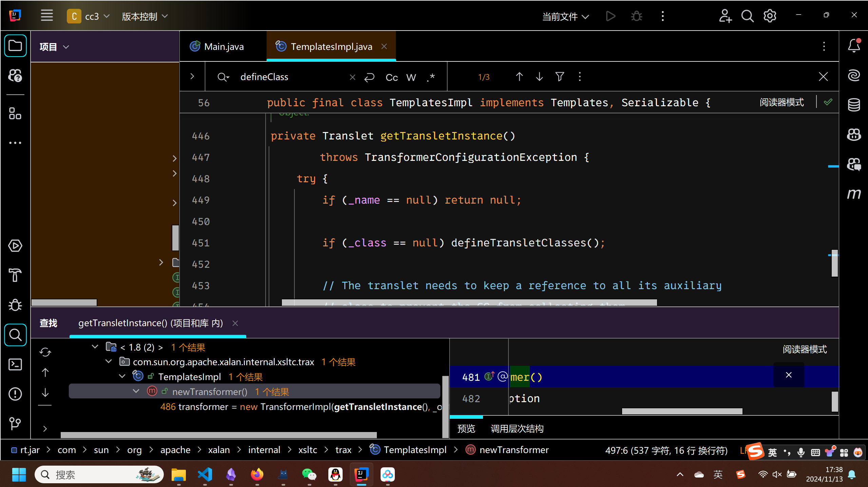
Task: Expand the replace field chevron
Action: click(x=192, y=77)
